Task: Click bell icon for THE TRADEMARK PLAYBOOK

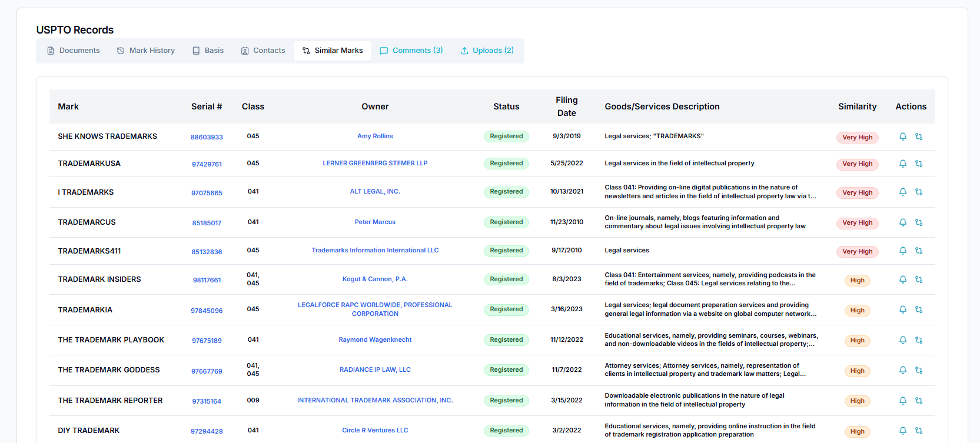Action: 903,340
